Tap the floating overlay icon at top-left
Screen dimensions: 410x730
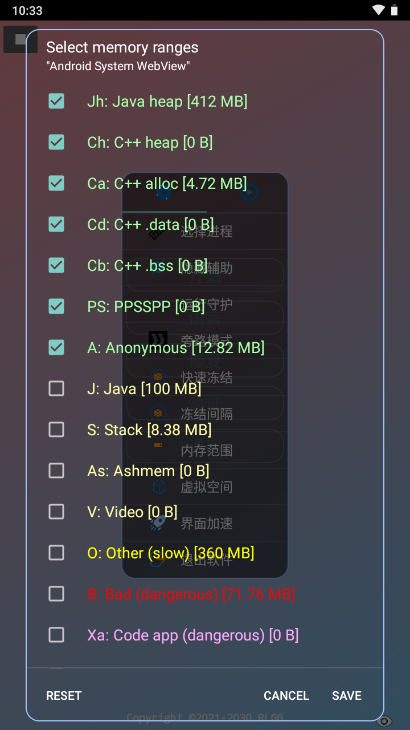point(20,39)
